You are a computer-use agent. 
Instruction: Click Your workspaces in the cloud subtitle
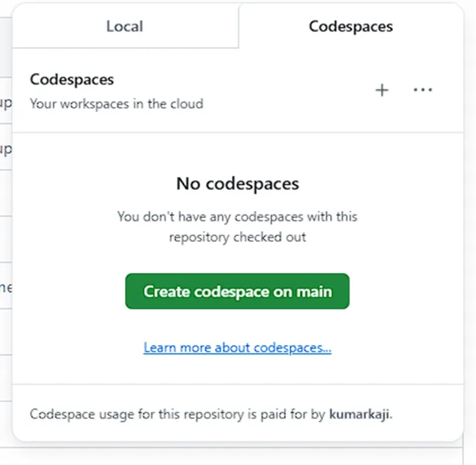[116, 104]
